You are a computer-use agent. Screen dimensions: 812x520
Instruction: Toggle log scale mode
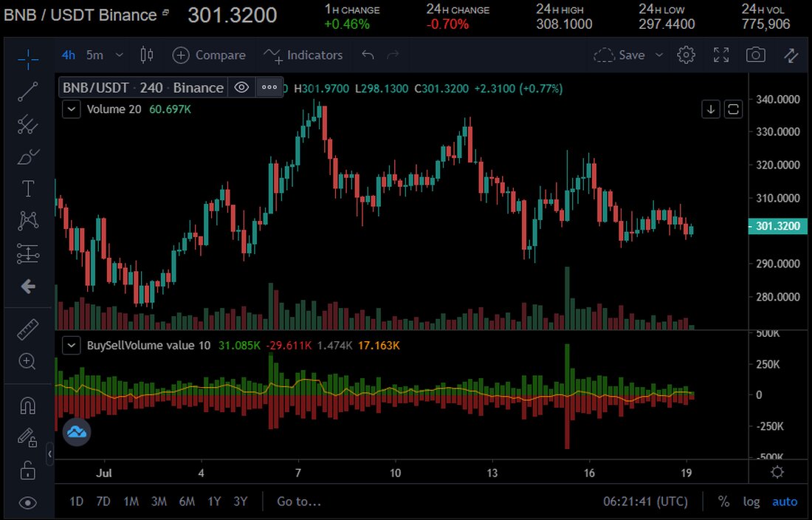(x=751, y=502)
